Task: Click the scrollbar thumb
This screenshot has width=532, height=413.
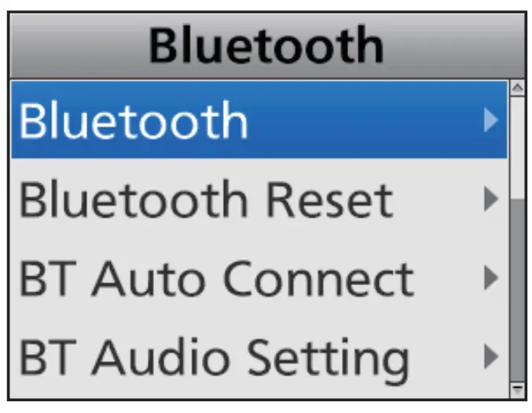Action: click(517, 145)
